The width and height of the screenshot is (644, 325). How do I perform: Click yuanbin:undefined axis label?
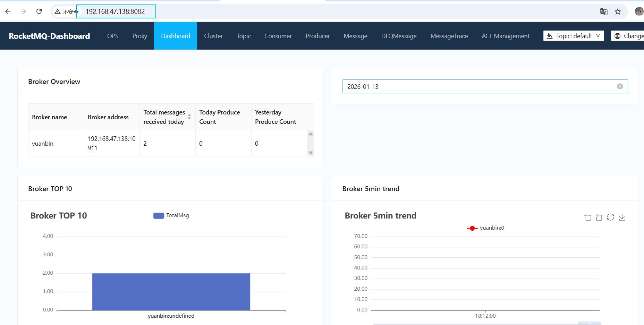(171, 316)
